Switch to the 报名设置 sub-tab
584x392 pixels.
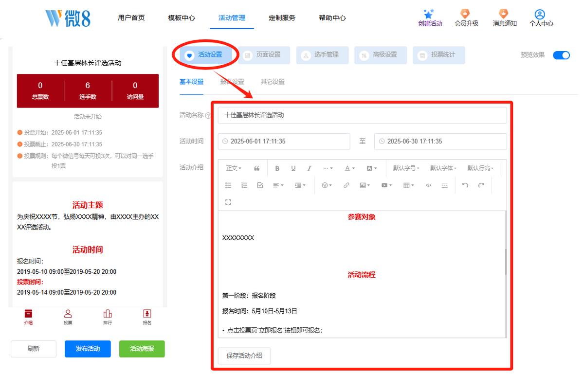tap(232, 82)
